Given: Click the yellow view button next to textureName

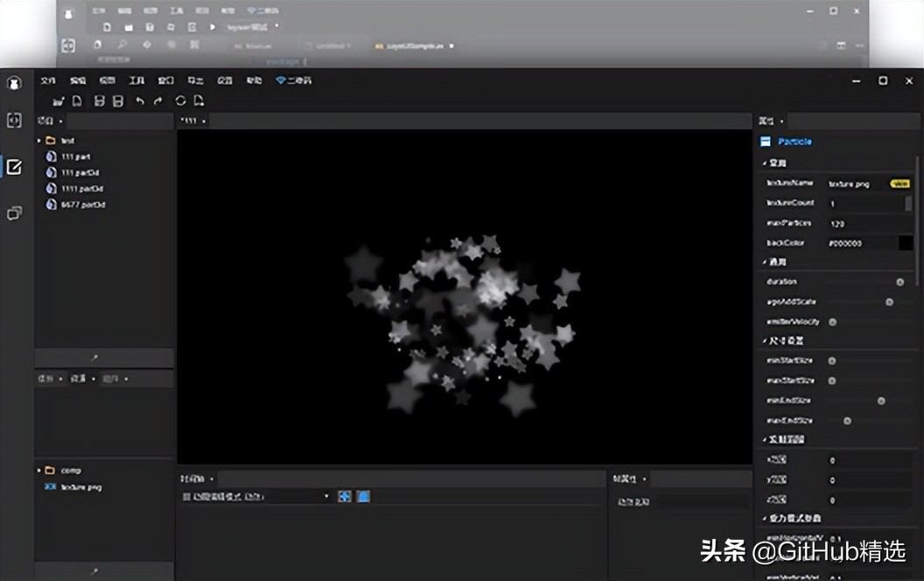Looking at the screenshot, I should [x=900, y=183].
